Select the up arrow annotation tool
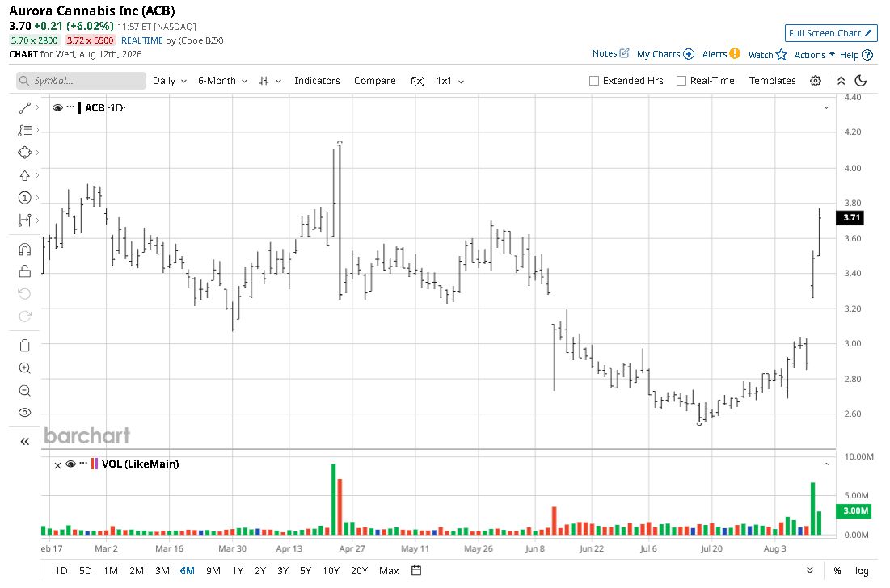Viewport: 890px width, 588px height. pyautogui.click(x=24, y=175)
